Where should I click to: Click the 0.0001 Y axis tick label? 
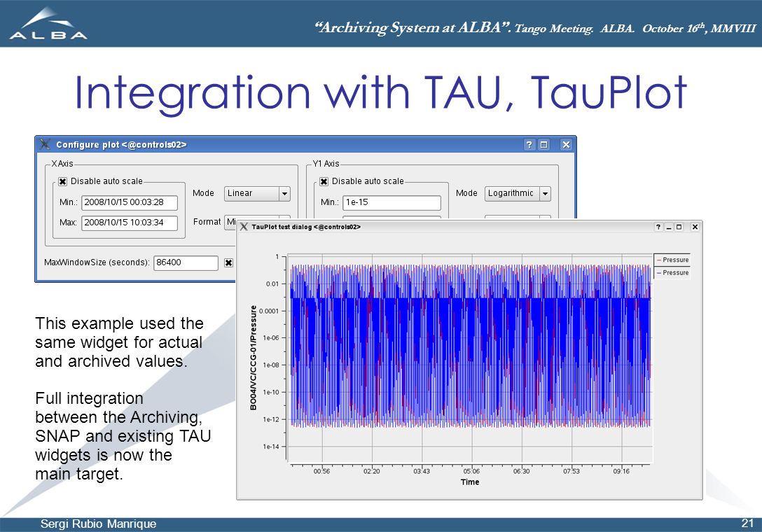(269, 311)
